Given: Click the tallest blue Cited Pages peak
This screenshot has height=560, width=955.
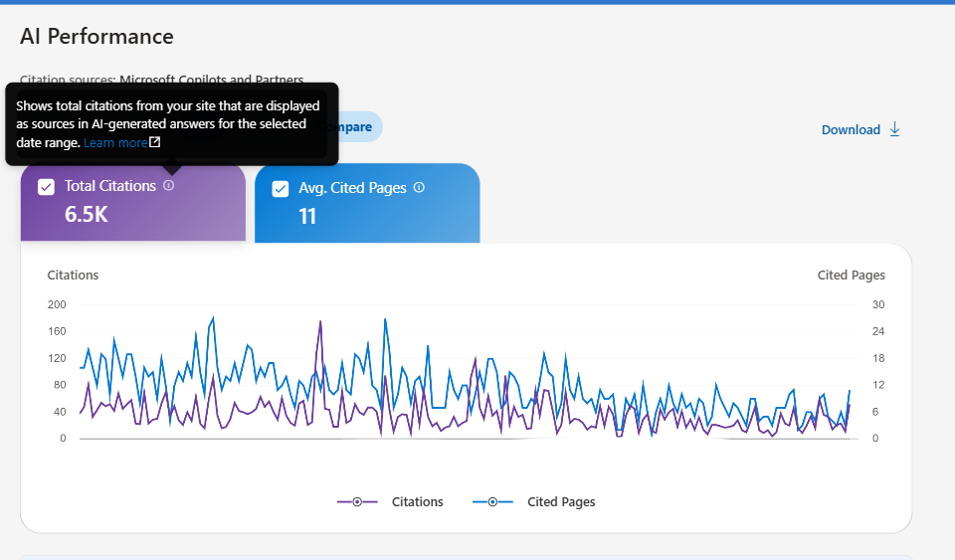Looking at the screenshot, I should [213, 317].
